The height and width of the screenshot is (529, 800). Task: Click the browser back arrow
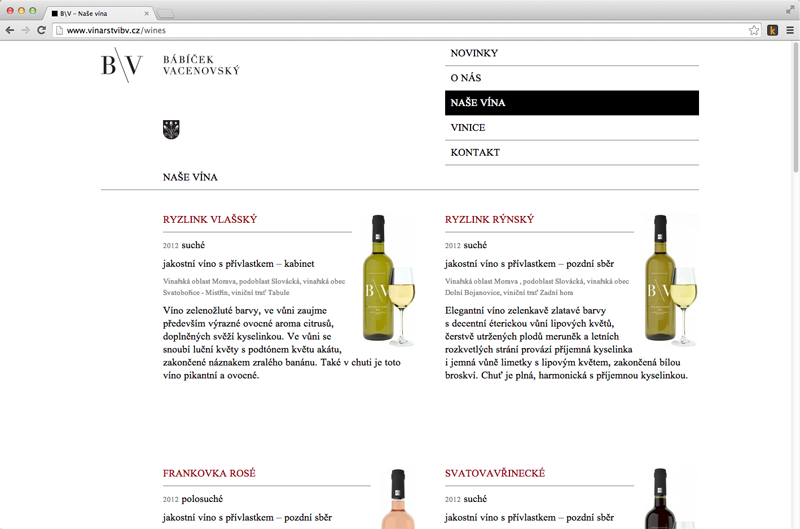click(10, 31)
